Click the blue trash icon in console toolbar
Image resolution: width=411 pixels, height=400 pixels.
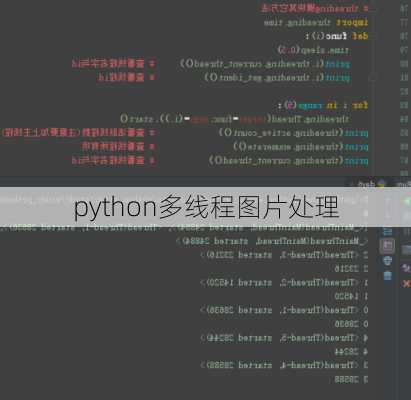pyautogui.click(x=387, y=275)
